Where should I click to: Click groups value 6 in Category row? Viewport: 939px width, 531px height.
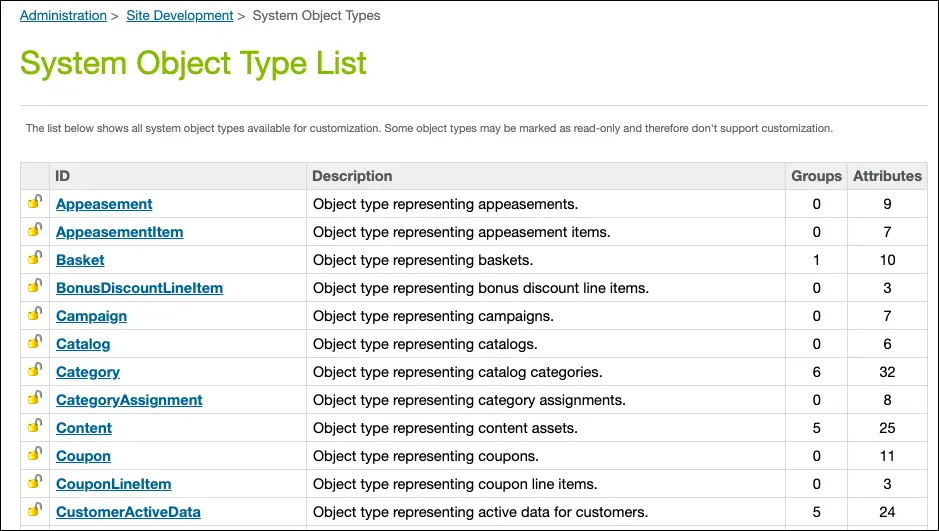coord(816,372)
